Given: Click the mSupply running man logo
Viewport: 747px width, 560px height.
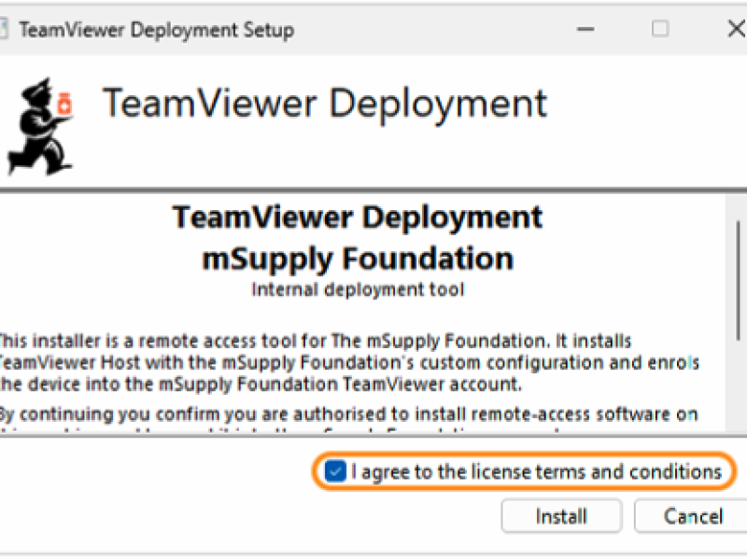Looking at the screenshot, I should click(39, 126).
